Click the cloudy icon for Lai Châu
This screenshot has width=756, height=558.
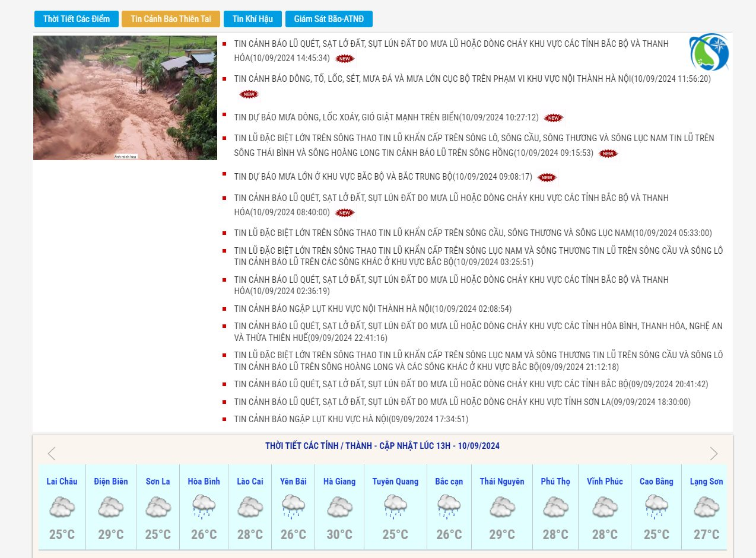click(x=62, y=507)
